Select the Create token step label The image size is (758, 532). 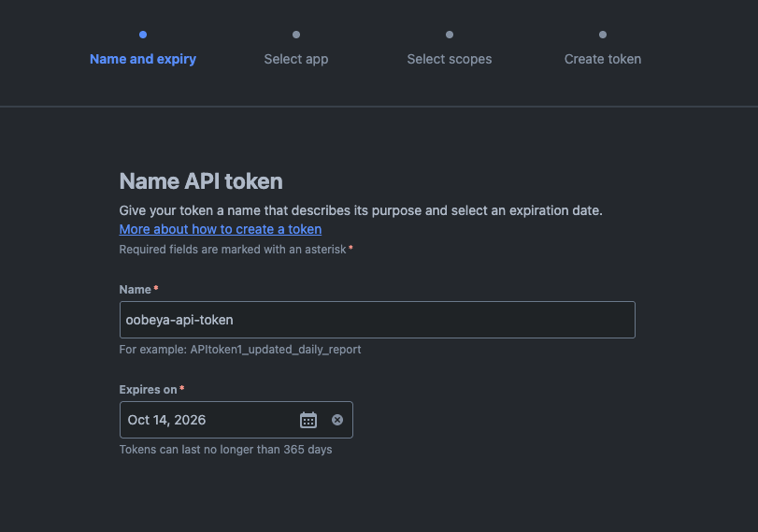603,59
